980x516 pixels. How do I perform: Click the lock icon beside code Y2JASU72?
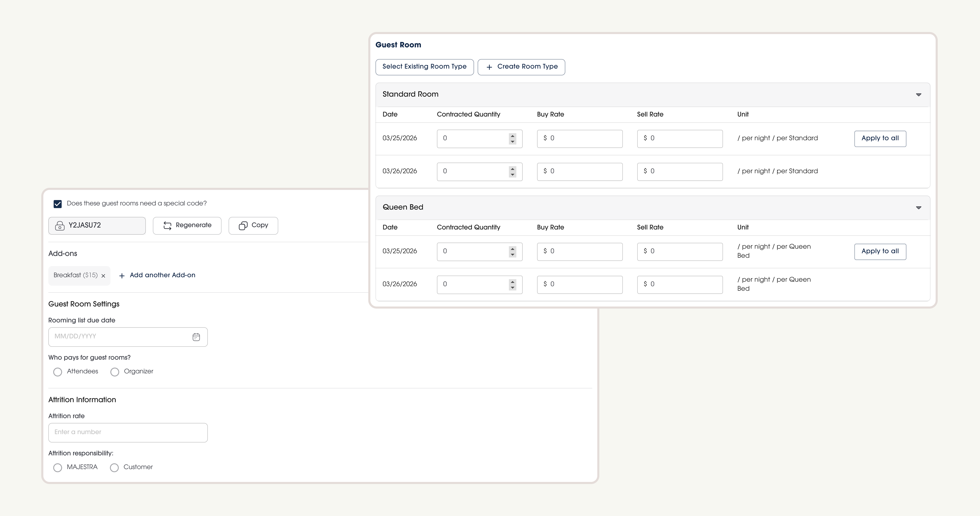(x=60, y=226)
